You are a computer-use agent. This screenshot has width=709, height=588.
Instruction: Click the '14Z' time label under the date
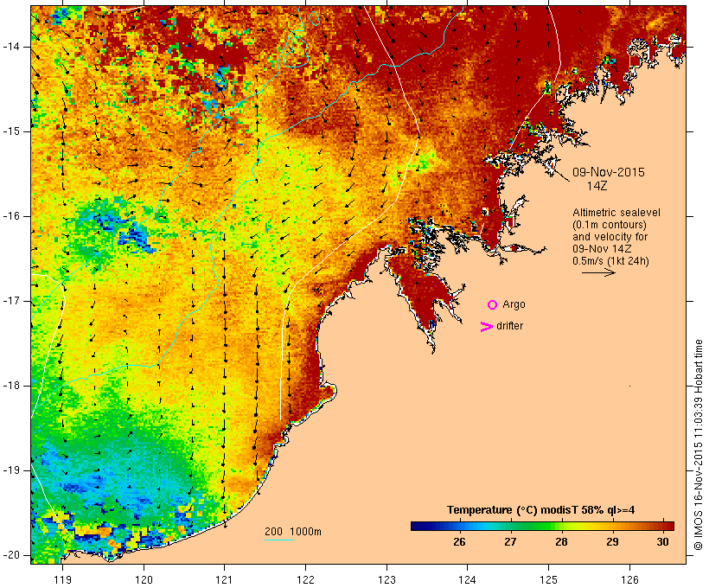click(x=597, y=186)
